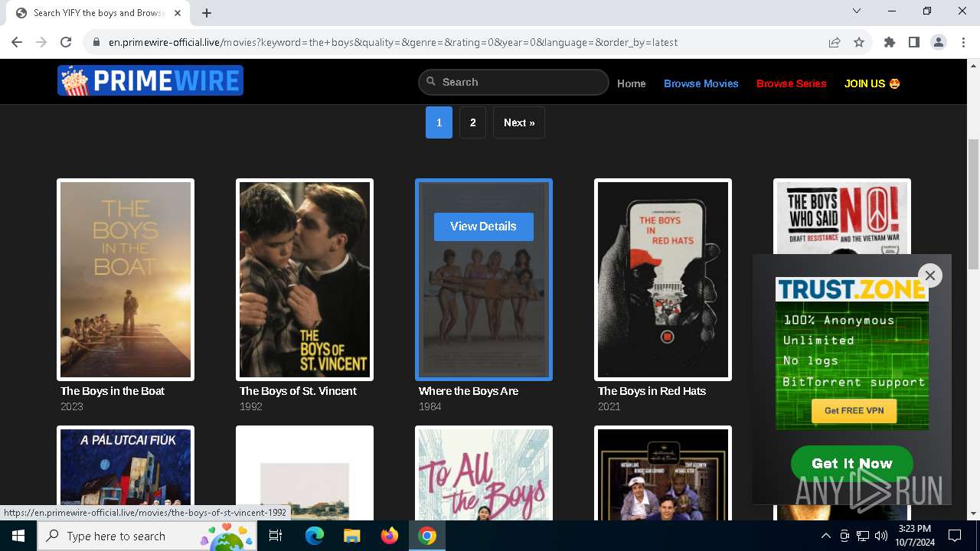Image resolution: width=980 pixels, height=551 pixels.
Task: Click the taskbar clock 3:23 PM
Action: tap(914, 536)
